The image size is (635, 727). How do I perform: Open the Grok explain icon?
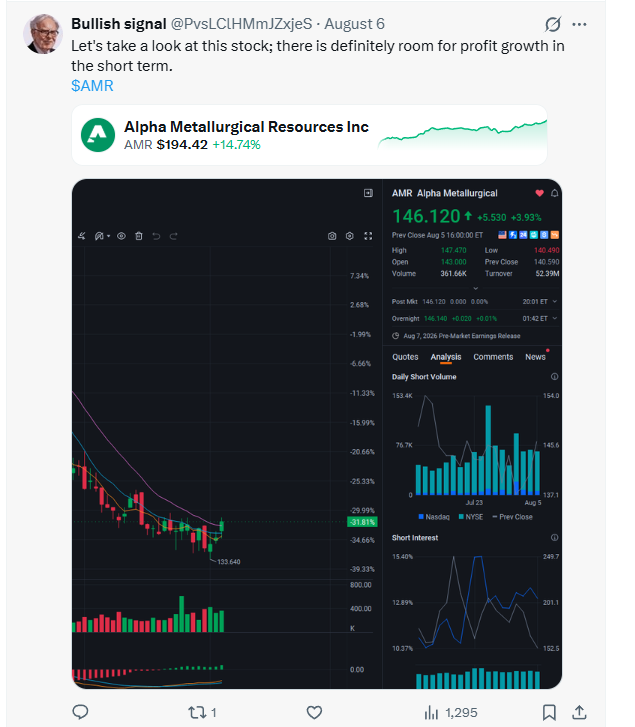[x=553, y=24]
